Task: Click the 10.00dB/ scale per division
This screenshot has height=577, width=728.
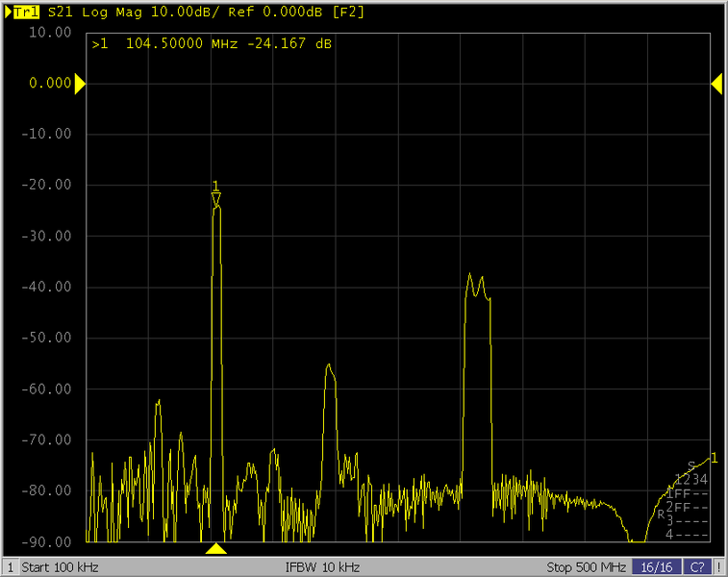Action: pos(184,13)
